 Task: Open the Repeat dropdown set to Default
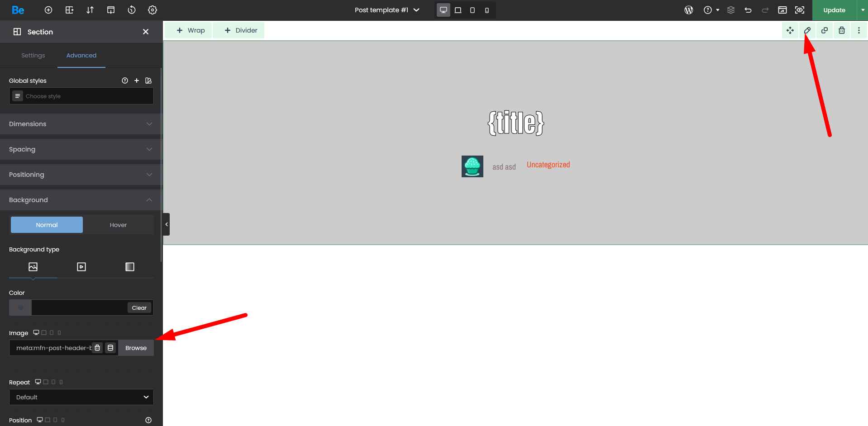click(x=81, y=397)
